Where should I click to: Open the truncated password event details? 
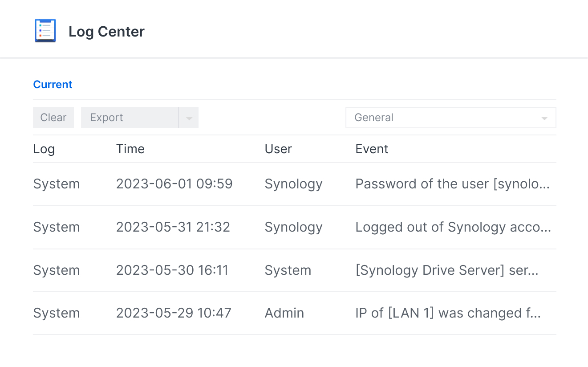(453, 183)
